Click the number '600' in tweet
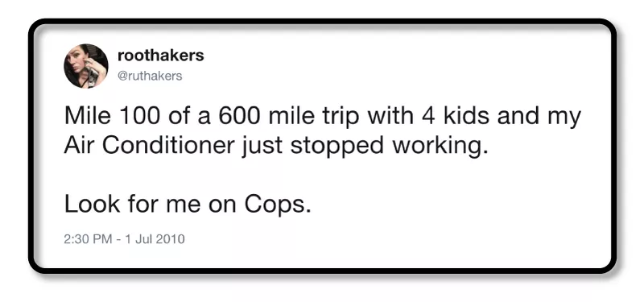644x302 pixels. click(x=238, y=116)
